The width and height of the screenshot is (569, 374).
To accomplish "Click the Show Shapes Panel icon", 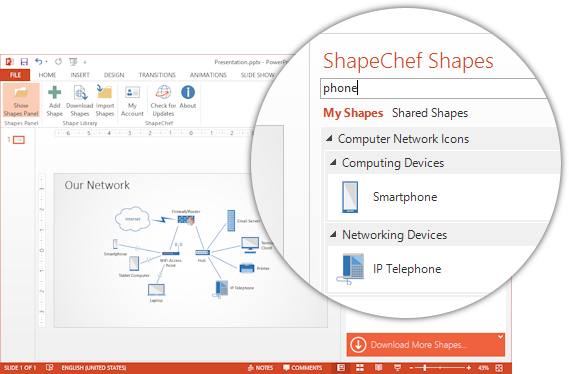I will tap(21, 93).
